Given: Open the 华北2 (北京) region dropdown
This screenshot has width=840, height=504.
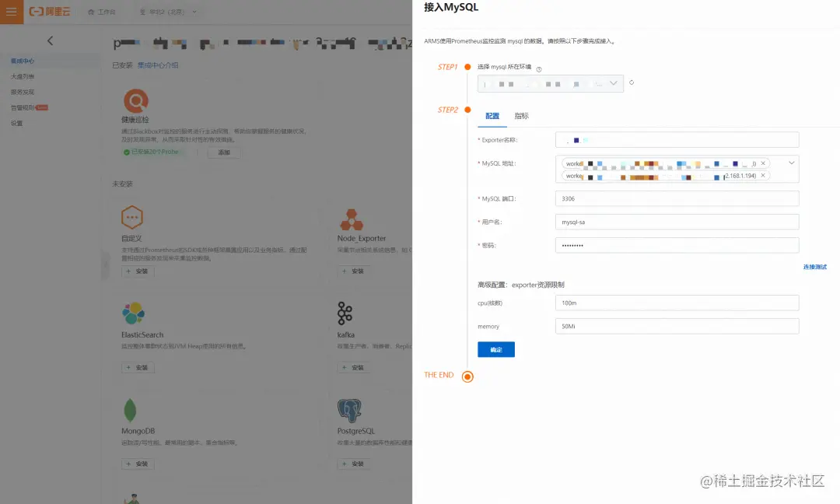Looking at the screenshot, I should [x=168, y=12].
